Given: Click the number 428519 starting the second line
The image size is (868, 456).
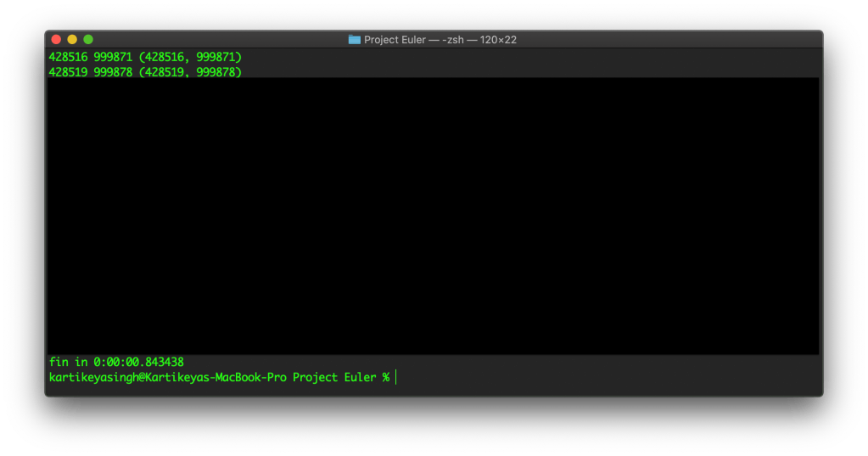Looking at the screenshot, I should [68, 73].
